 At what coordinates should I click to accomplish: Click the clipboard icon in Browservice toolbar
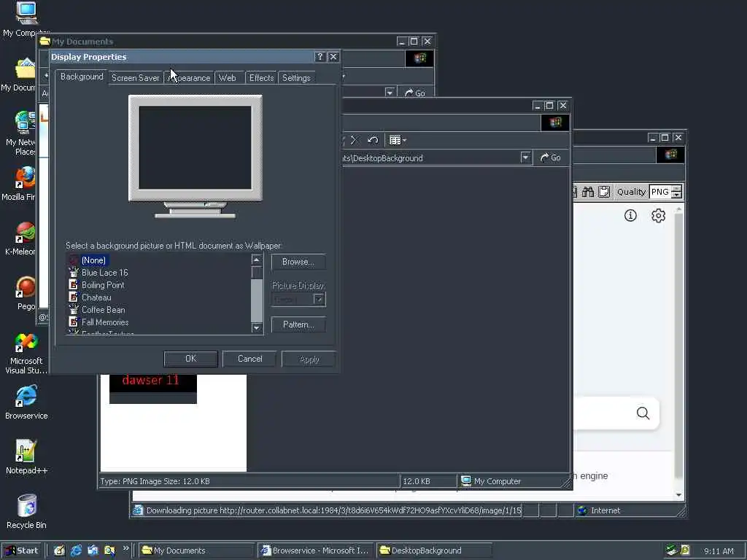pyautogui.click(x=604, y=192)
